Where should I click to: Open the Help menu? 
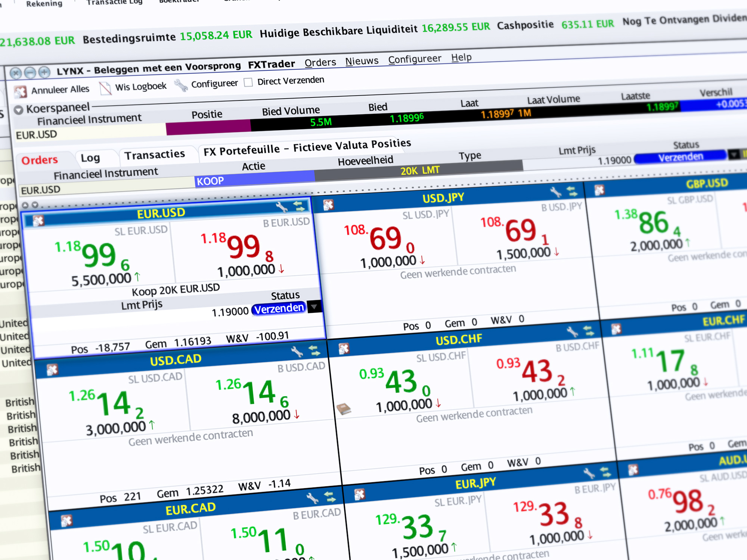[x=461, y=57]
